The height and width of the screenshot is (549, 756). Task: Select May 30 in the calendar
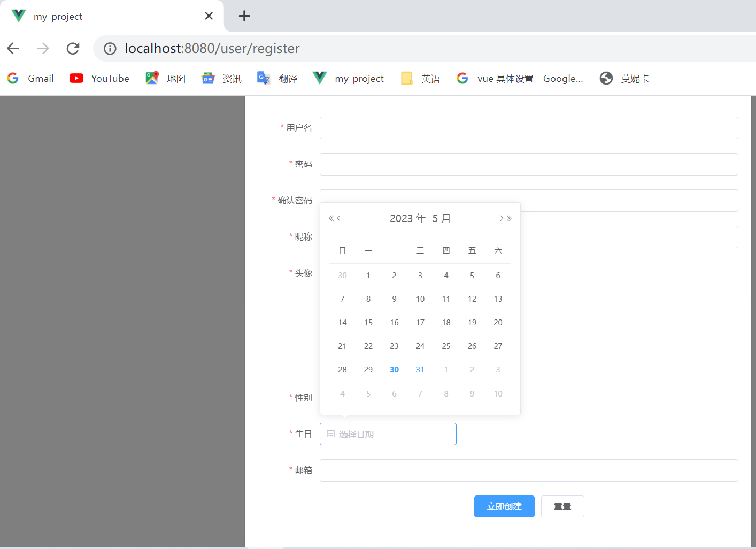coord(394,369)
